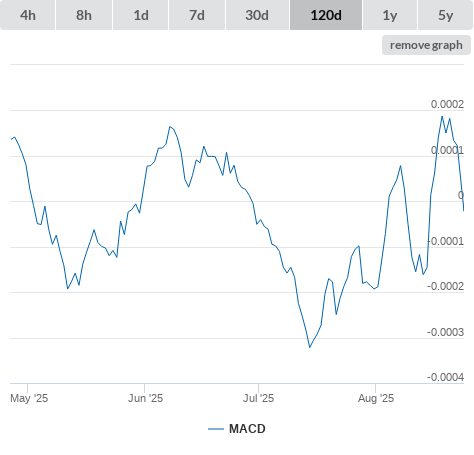Image resolution: width=474 pixels, height=455 pixels.
Task: Switch to the 8h time range
Action: coord(84,15)
